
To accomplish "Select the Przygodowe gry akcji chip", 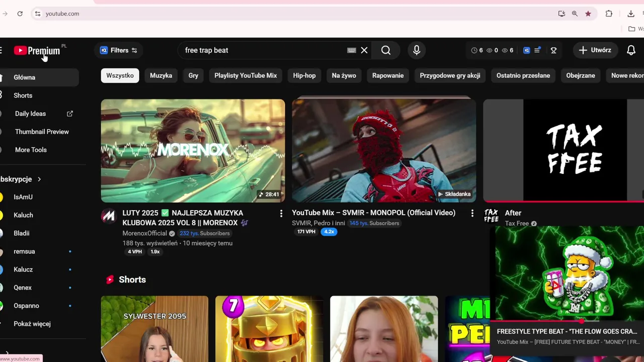I will pos(450,75).
